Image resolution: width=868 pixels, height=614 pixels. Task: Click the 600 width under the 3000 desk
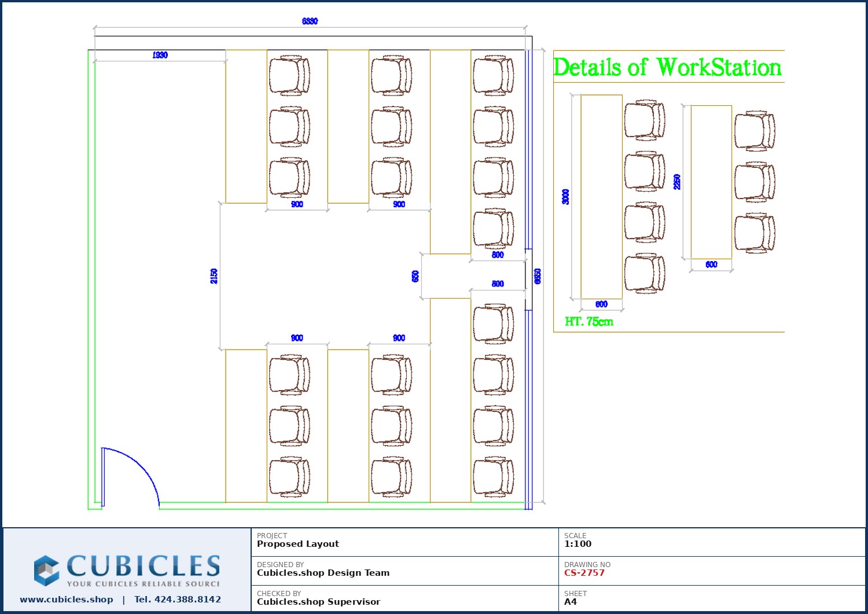pyautogui.click(x=601, y=304)
